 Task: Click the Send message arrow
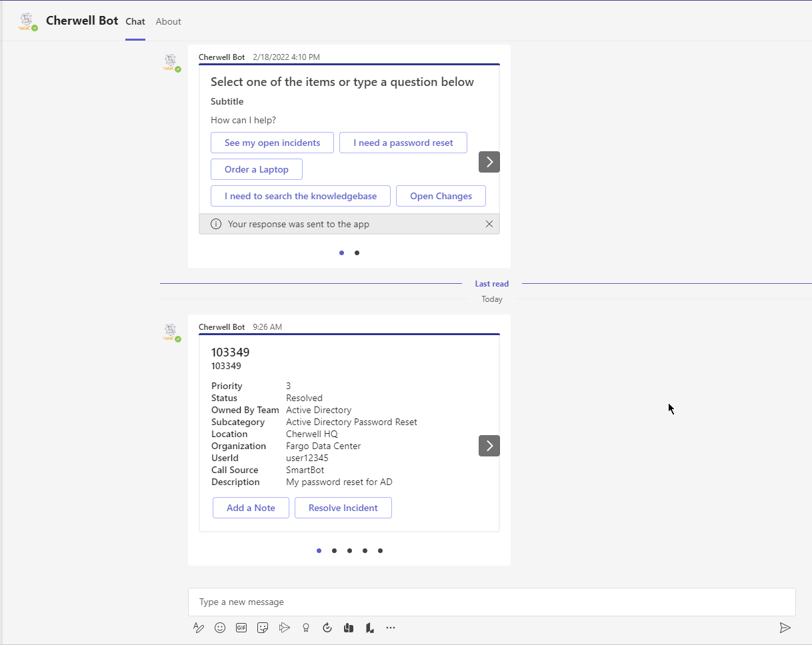point(785,628)
